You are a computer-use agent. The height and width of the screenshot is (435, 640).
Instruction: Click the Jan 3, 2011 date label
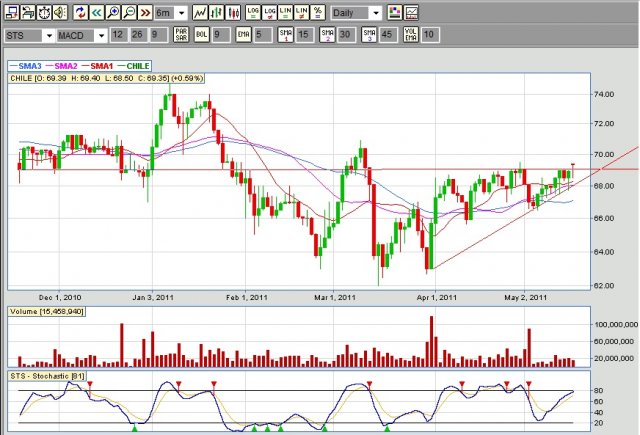153,297
